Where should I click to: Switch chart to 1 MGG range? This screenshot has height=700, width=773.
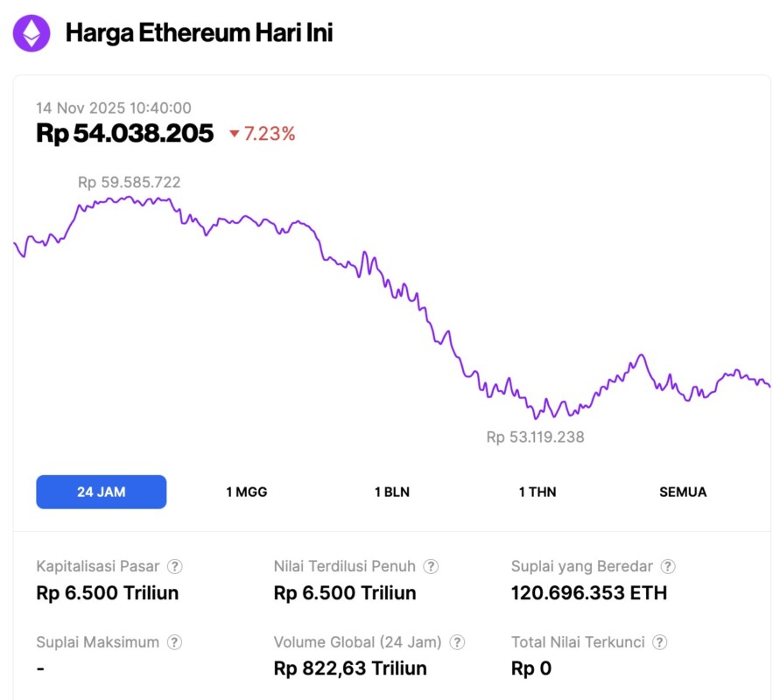(x=246, y=492)
